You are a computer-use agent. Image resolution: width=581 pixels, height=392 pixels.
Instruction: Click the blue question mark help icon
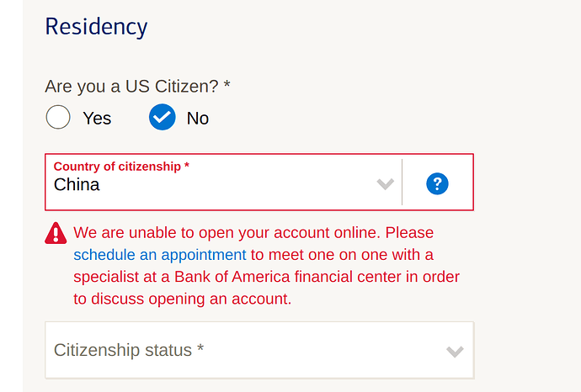(x=437, y=183)
